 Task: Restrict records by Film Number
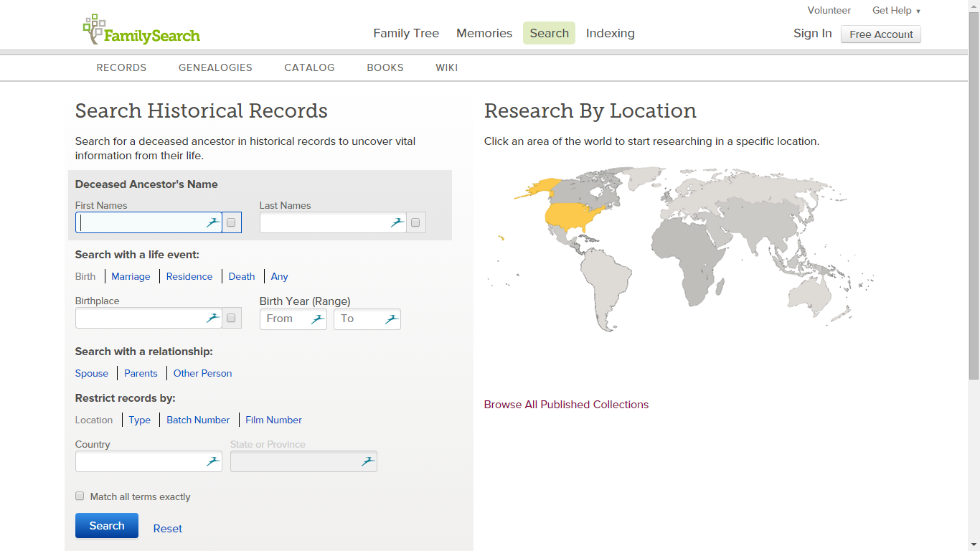click(273, 420)
